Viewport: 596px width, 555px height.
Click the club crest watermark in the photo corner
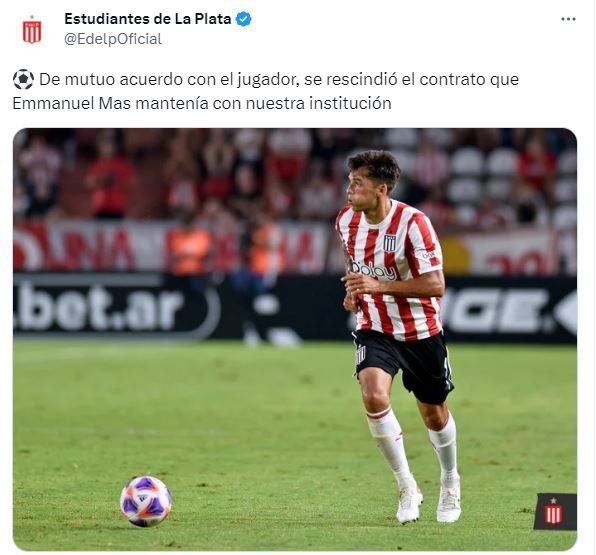click(554, 512)
